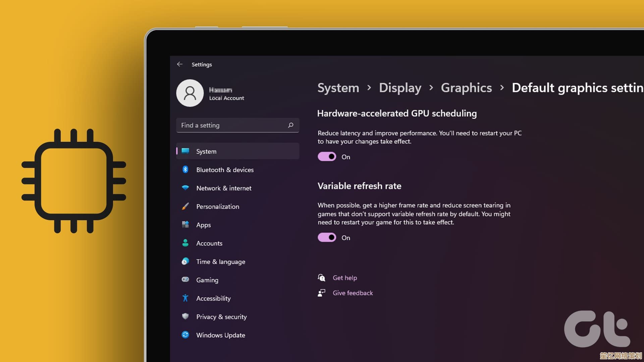644x362 pixels.
Task: Click the Windows Update sync icon
Action: (185, 335)
